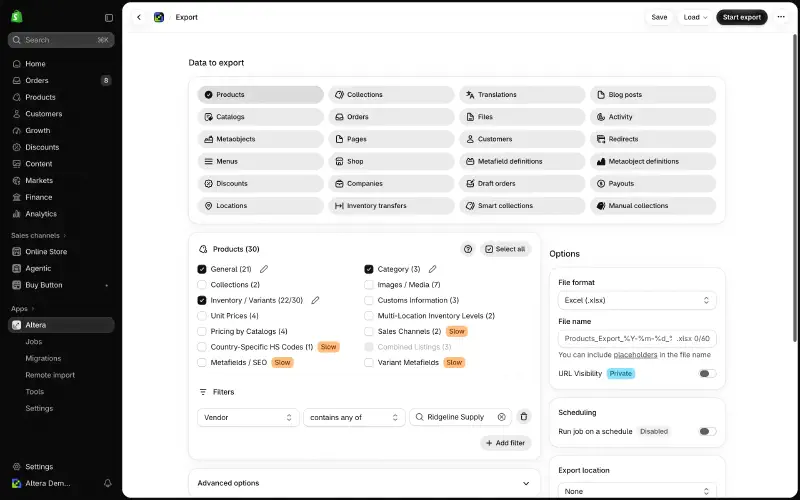Open the Export location None dropdown
The image size is (800, 500).
click(637, 491)
